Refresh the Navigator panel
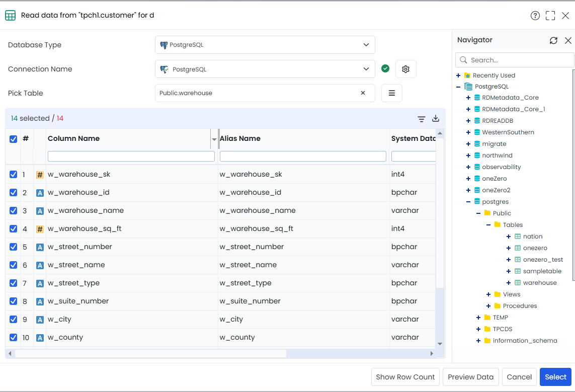The height and width of the screenshot is (392, 575). [x=553, y=40]
